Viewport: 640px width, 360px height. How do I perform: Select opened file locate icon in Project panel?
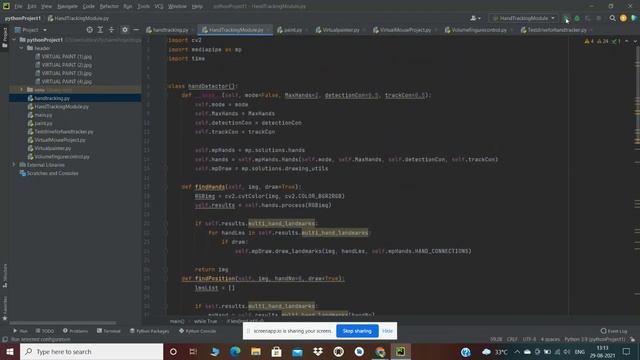[x=89, y=30]
